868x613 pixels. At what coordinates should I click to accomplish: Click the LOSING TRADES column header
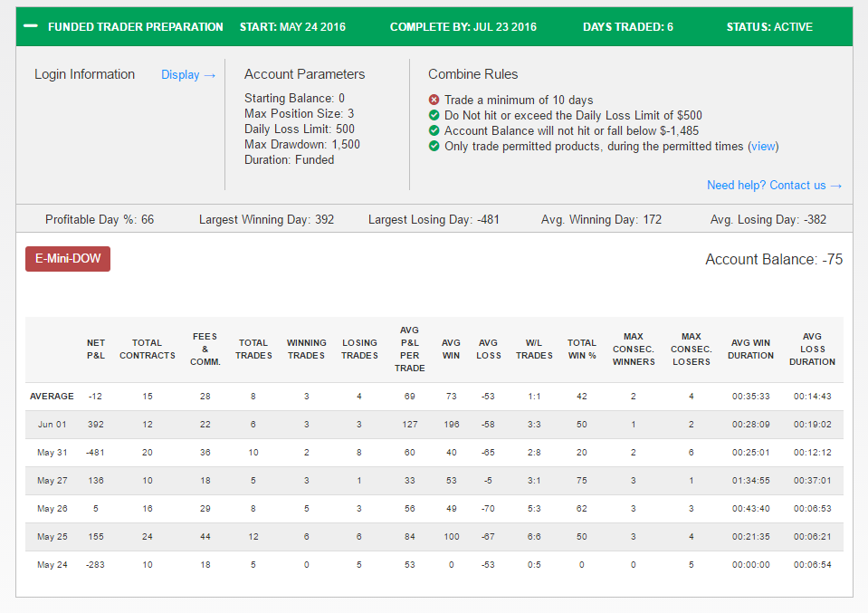click(359, 349)
